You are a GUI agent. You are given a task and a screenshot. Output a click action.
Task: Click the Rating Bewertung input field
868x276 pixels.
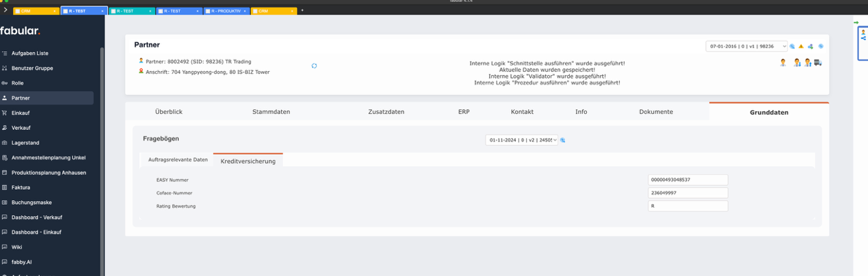tap(687, 206)
